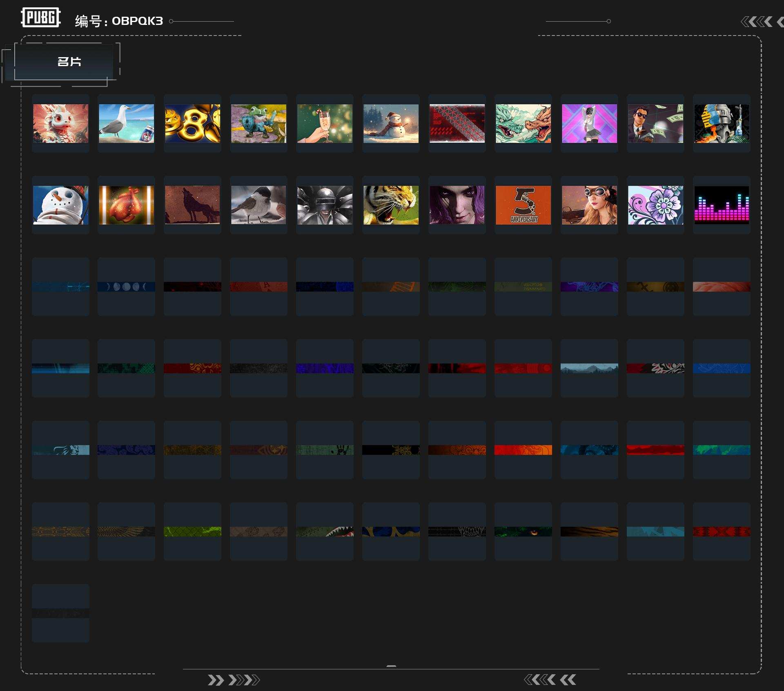Select the two facing dragons name card
Image resolution: width=784 pixels, height=691 pixels.
point(523,123)
